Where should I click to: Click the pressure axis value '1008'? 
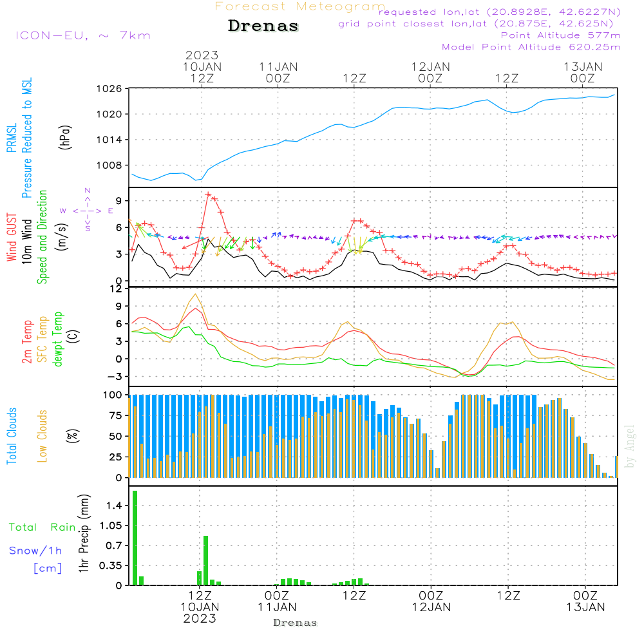pyautogui.click(x=109, y=165)
